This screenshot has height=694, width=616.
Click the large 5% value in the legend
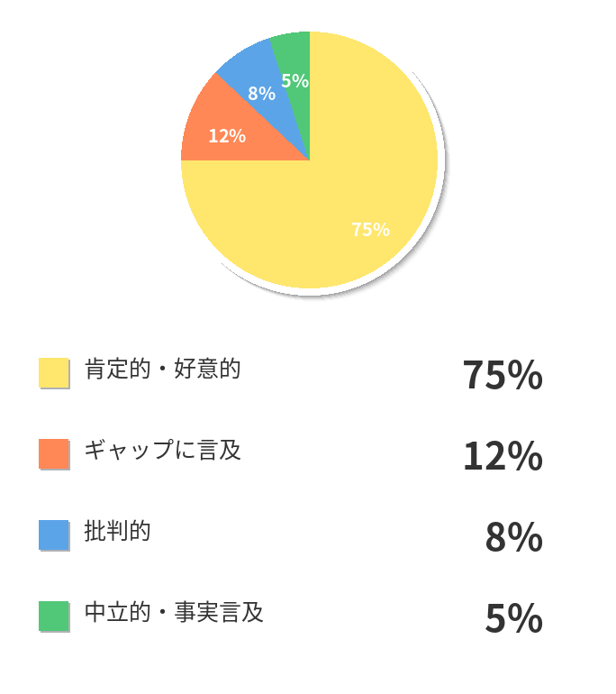point(513,618)
